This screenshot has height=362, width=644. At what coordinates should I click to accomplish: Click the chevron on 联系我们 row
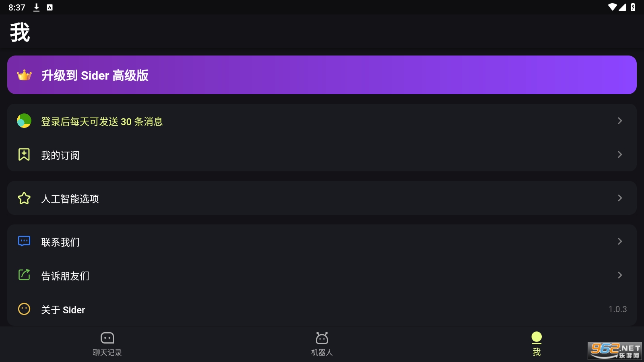[x=619, y=241]
